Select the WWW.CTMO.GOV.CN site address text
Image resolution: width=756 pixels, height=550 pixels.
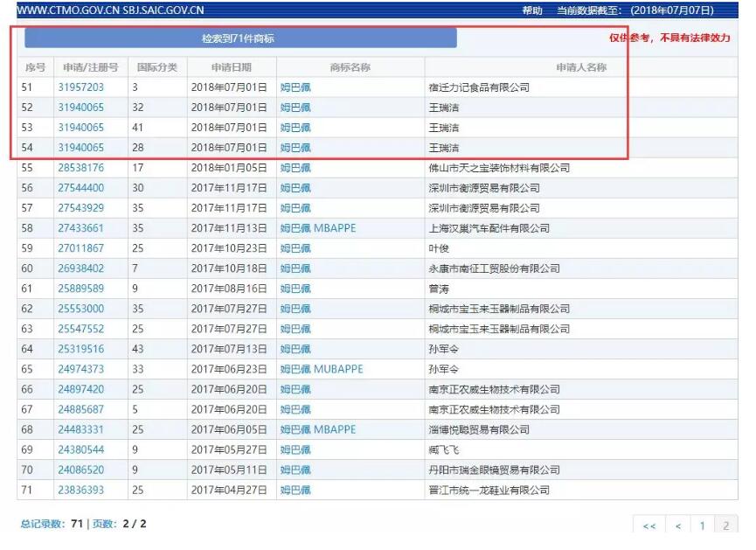(x=68, y=10)
